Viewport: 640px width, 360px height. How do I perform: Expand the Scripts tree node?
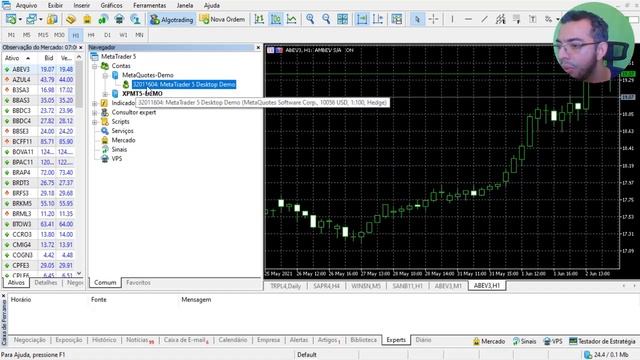95,122
